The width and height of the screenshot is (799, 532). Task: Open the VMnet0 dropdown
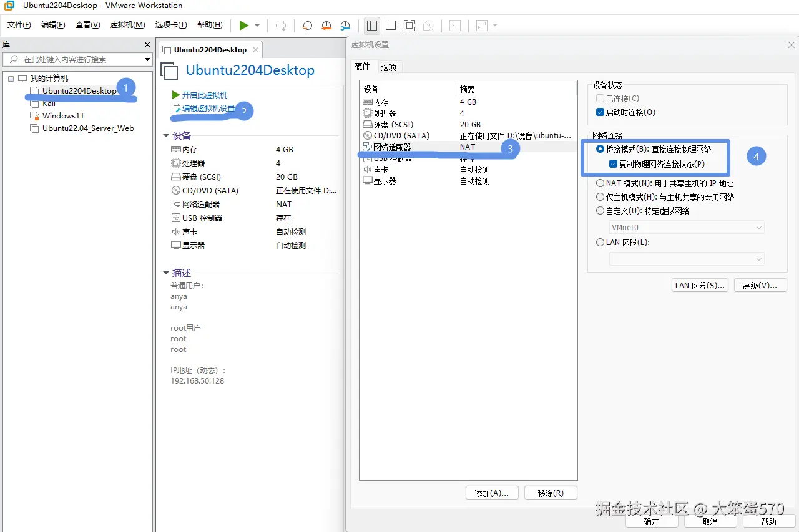(x=687, y=228)
